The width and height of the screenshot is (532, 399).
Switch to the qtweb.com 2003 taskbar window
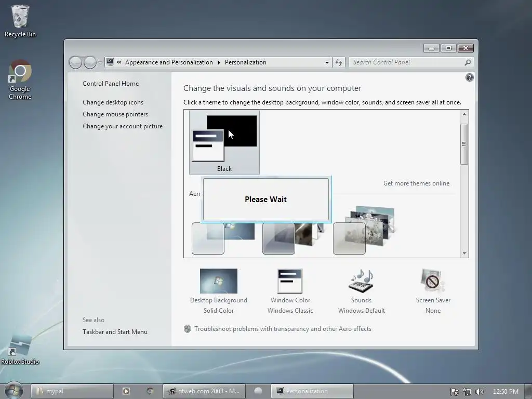tap(204, 391)
